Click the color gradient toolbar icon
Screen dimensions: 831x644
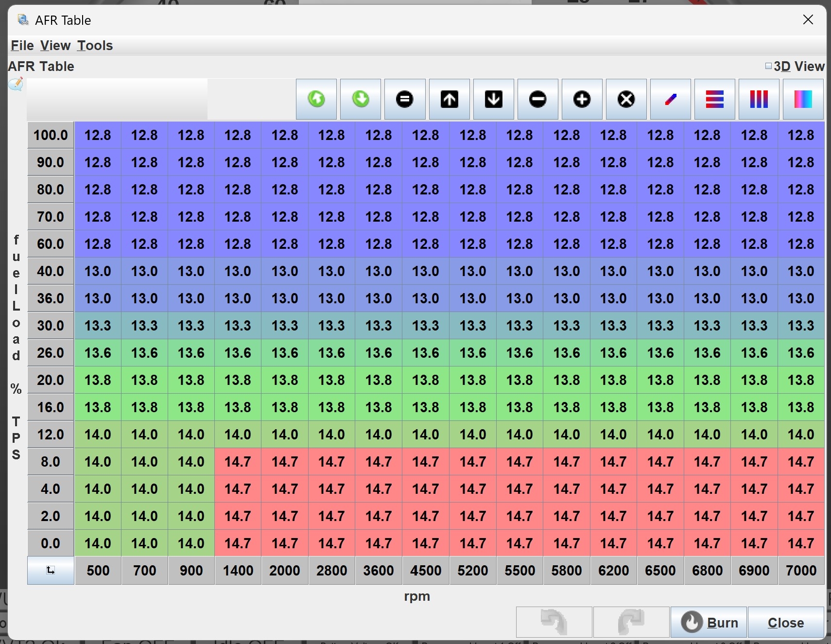[803, 99]
